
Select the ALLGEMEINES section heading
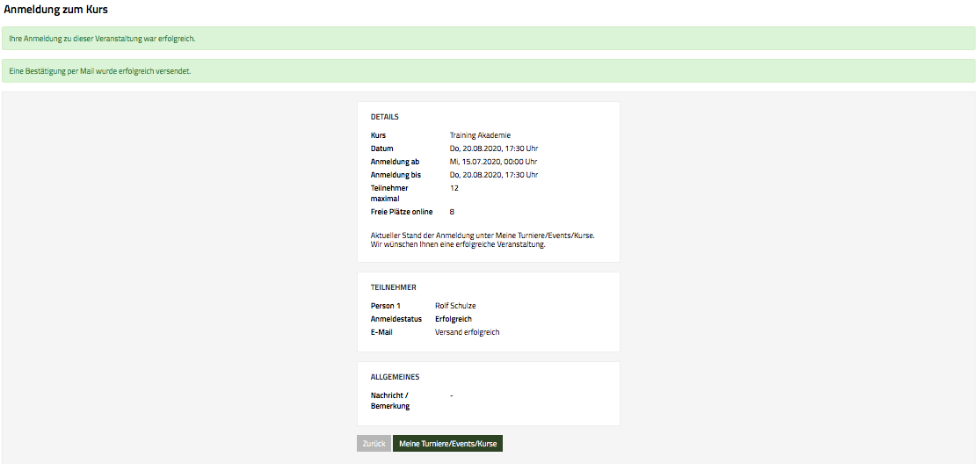click(x=395, y=377)
